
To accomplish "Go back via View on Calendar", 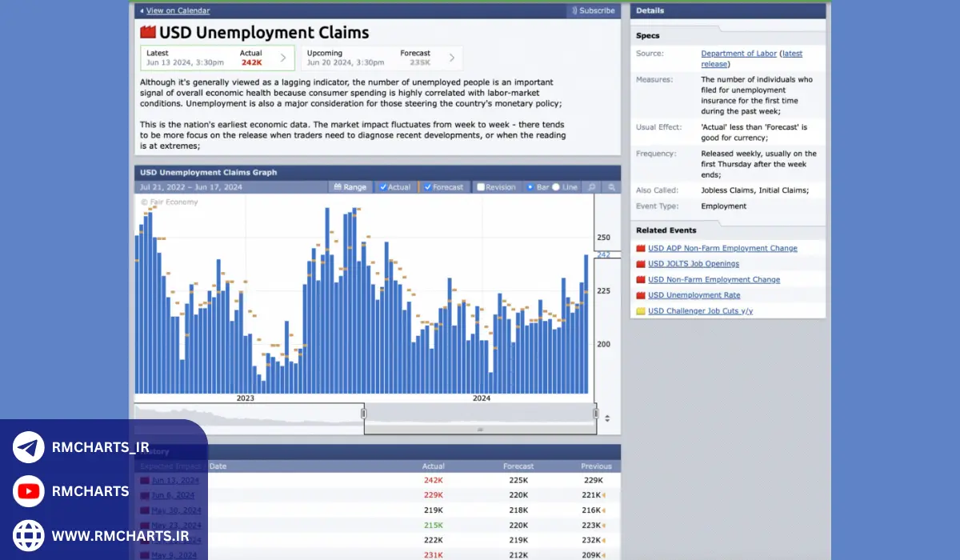I will click(x=178, y=11).
